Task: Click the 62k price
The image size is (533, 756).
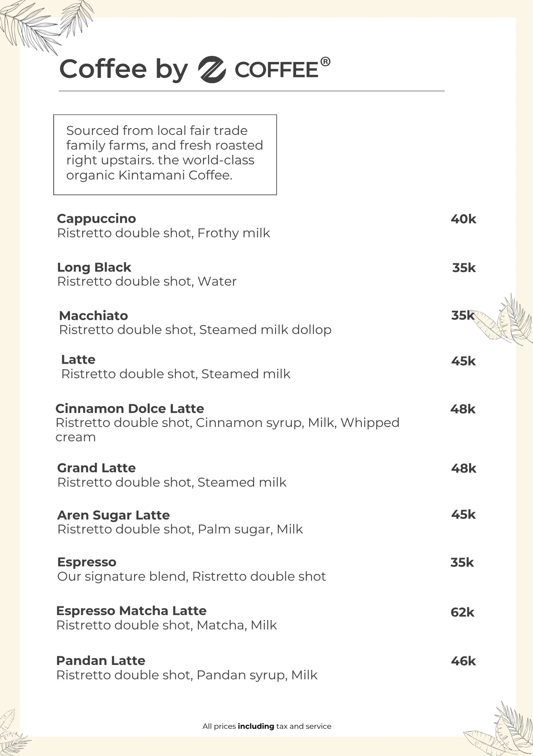Action: (x=462, y=612)
